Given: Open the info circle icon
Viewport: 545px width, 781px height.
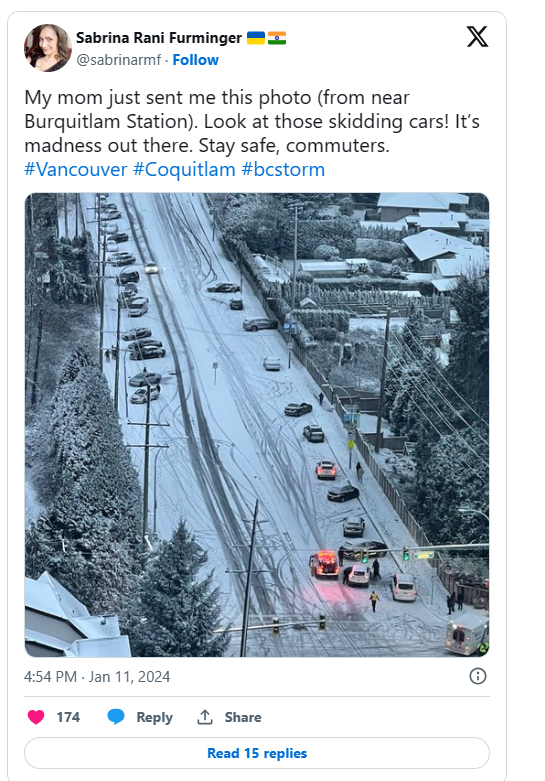Looking at the screenshot, I should tap(478, 676).
